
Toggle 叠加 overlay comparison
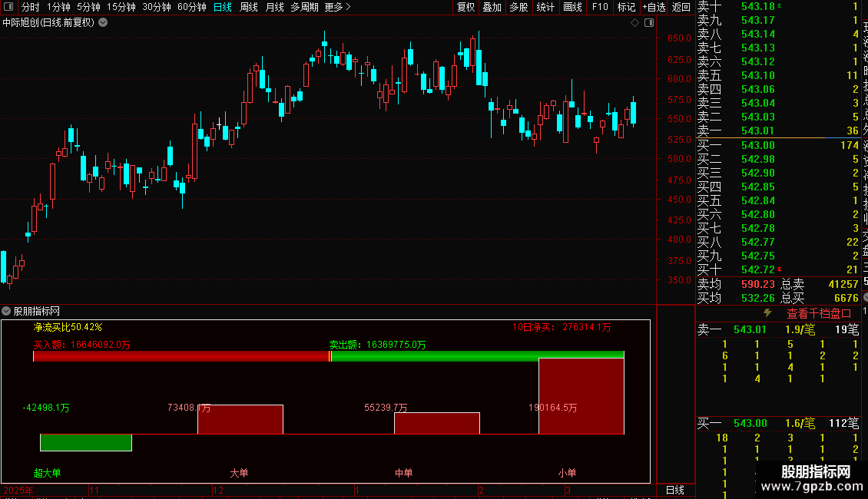click(492, 7)
